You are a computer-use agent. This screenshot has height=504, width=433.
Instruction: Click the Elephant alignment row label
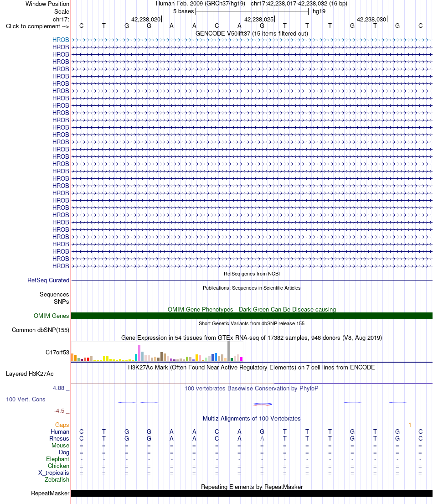[x=57, y=459]
